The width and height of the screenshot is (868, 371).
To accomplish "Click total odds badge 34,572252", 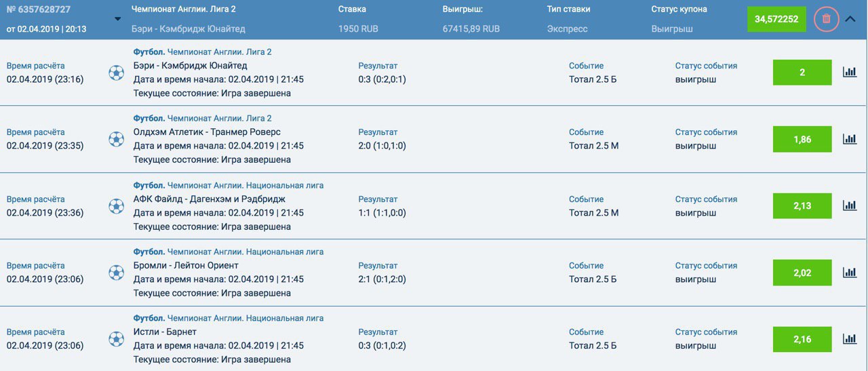I will tap(776, 19).
